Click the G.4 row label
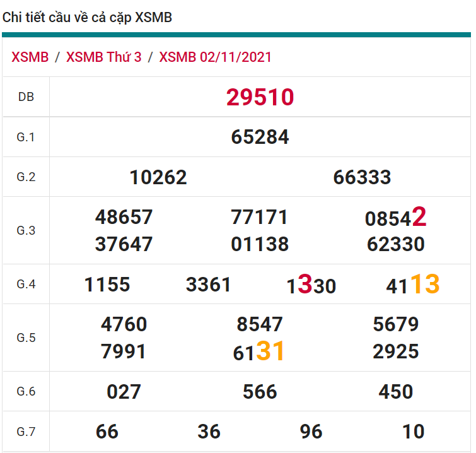The image size is (476, 453). [x=26, y=284]
